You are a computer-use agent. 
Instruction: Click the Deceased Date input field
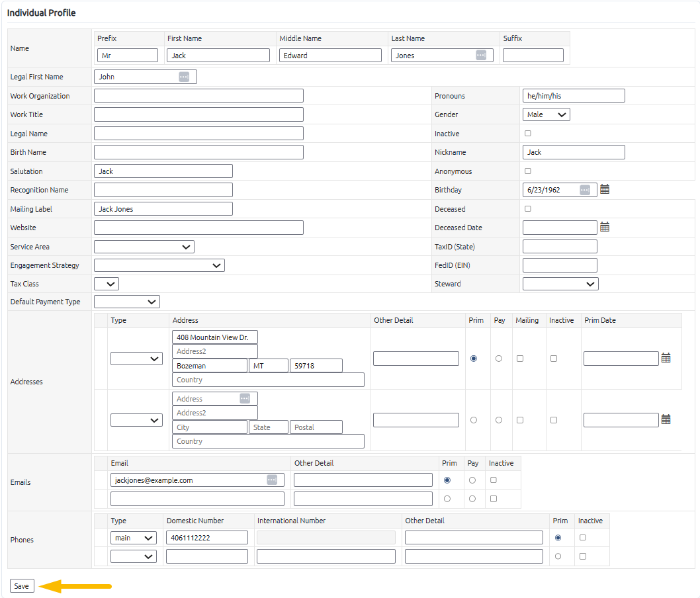pos(560,228)
